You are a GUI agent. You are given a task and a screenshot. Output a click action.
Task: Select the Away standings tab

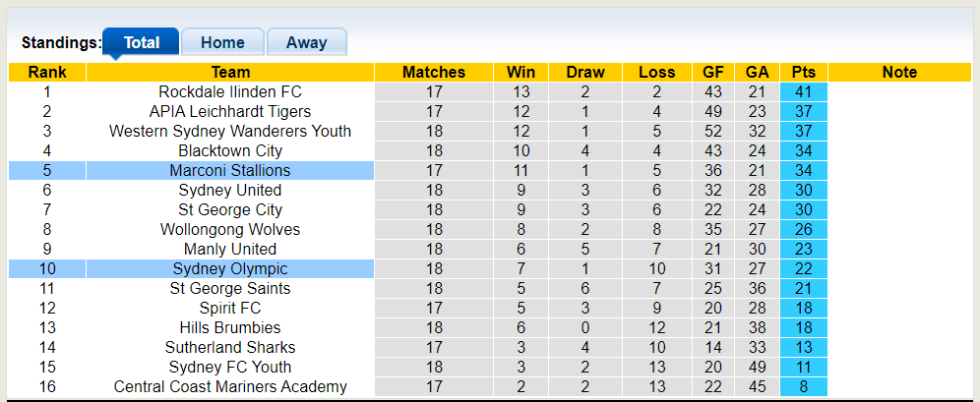click(x=306, y=42)
